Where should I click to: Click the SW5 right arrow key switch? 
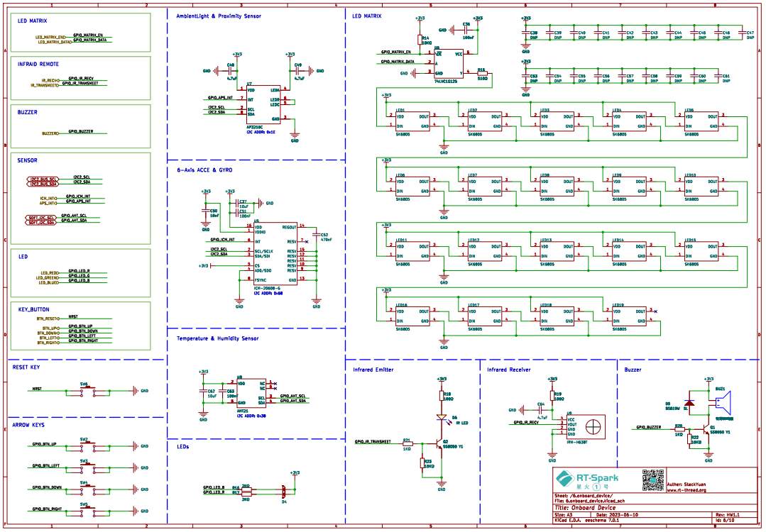[87, 509]
